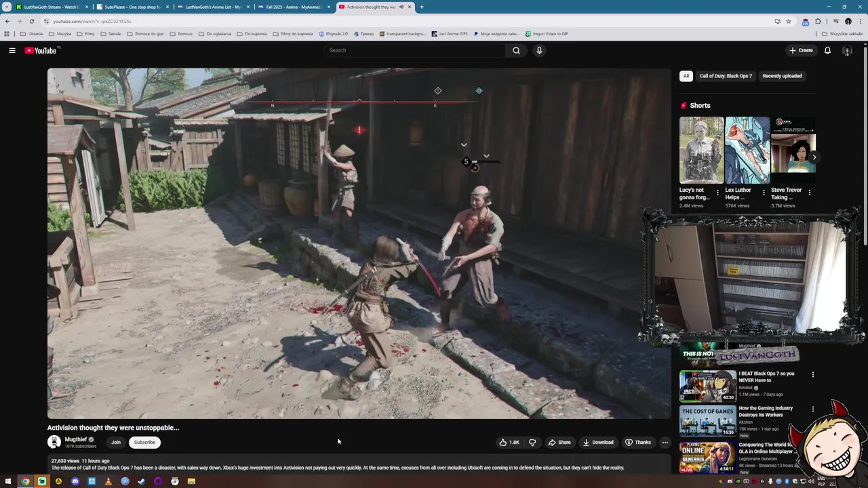Open a new Chrome tab with plus
868x488 pixels.
coord(421,7)
